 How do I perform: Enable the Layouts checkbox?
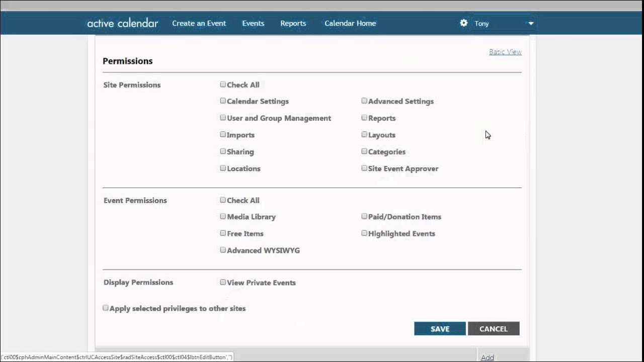tap(364, 134)
